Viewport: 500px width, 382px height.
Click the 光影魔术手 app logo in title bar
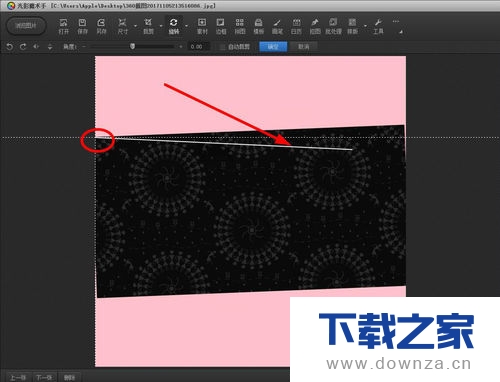pos(11,6)
